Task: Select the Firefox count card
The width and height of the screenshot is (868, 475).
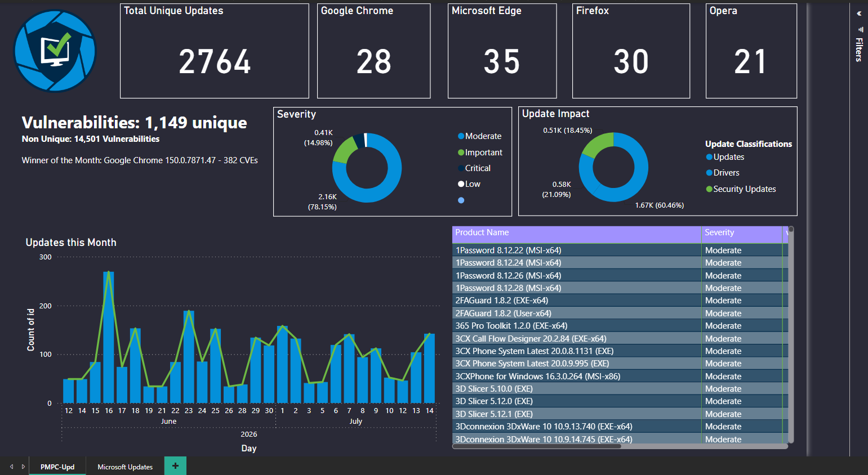Action: pyautogui.click(x=631, y=51)
